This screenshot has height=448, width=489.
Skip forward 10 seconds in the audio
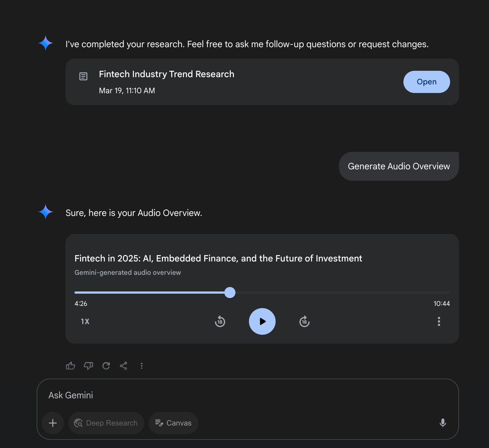coord(304,321)
